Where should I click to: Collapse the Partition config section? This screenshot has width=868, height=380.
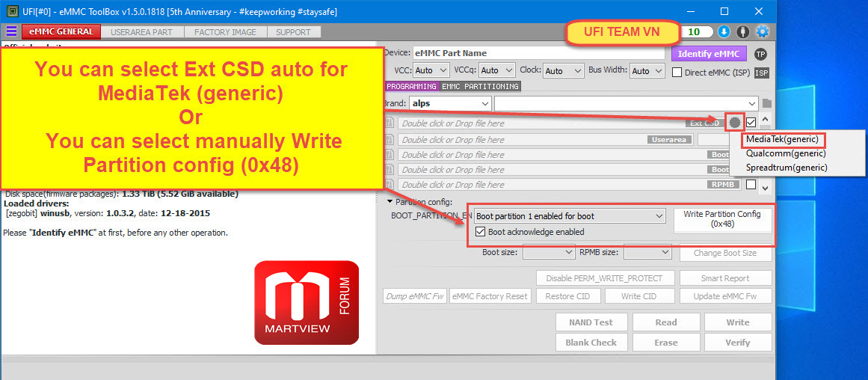[390, 202]
